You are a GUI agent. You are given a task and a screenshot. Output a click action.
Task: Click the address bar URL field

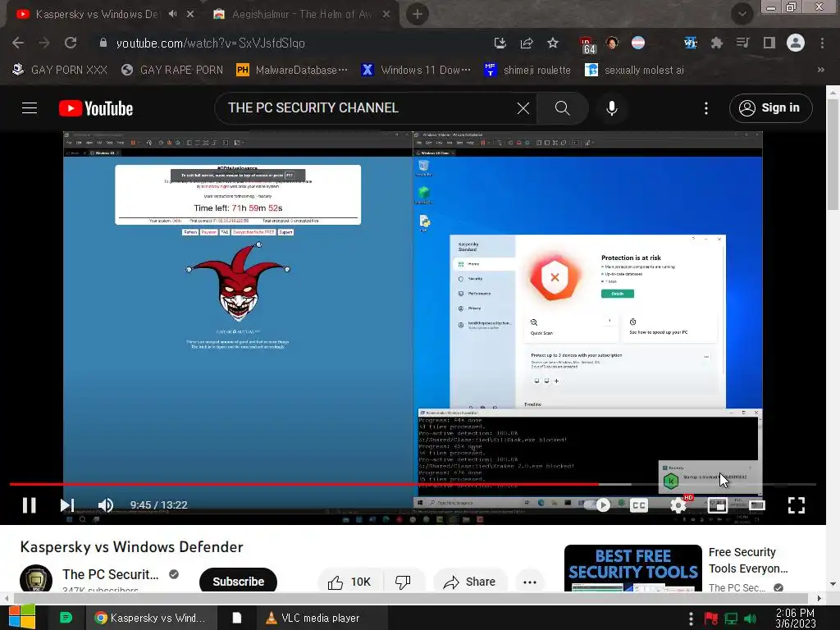click(x=290, y=43)
